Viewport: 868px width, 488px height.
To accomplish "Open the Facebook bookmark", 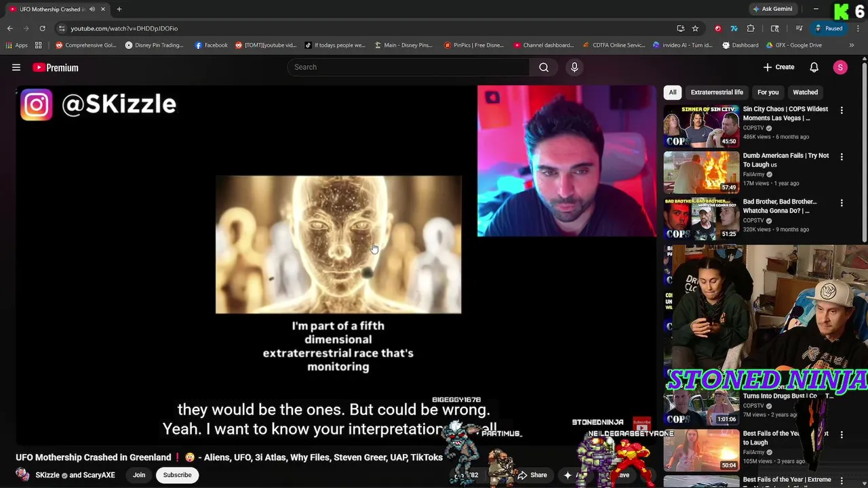I will click(x=211, y=45).
